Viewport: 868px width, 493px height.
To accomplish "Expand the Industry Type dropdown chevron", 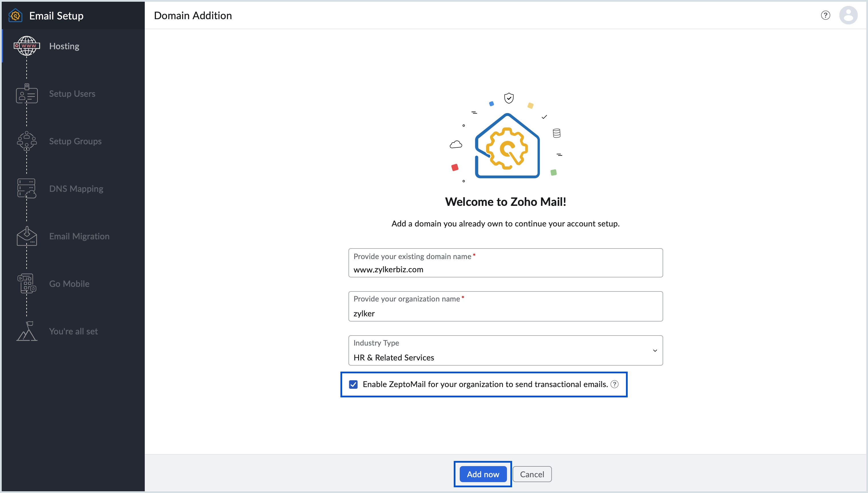I will pyautogui.click(x=655, y=350).
